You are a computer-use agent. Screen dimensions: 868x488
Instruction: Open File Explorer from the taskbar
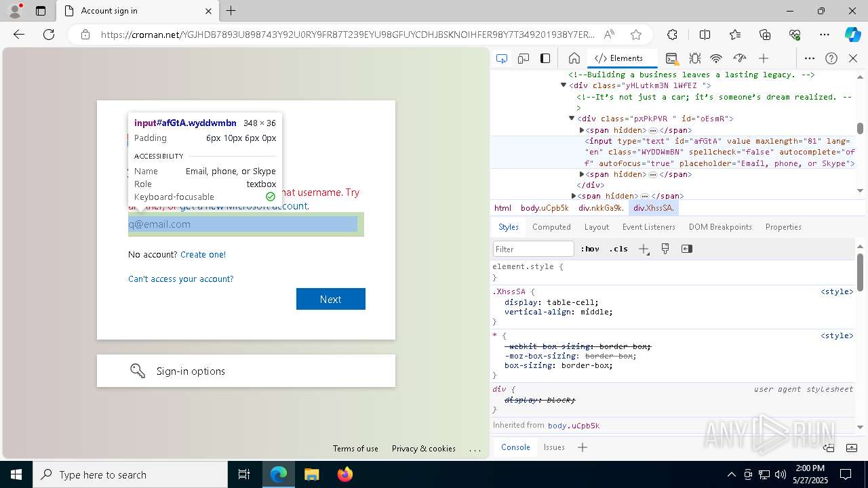(x=312, y=474)
